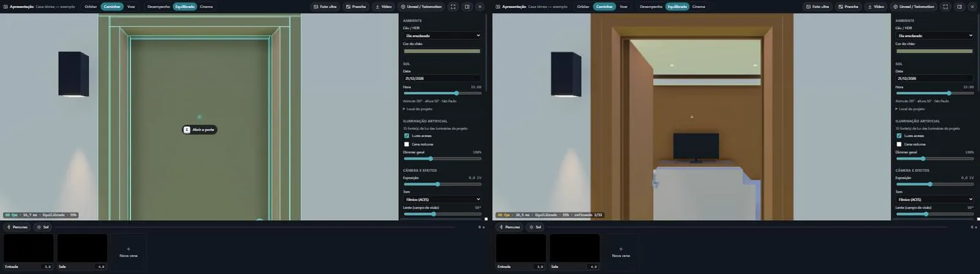980x274 pixels.
Task: Click Abrir a porta prompt in left viewport
Action: click(x=200, y=130)
